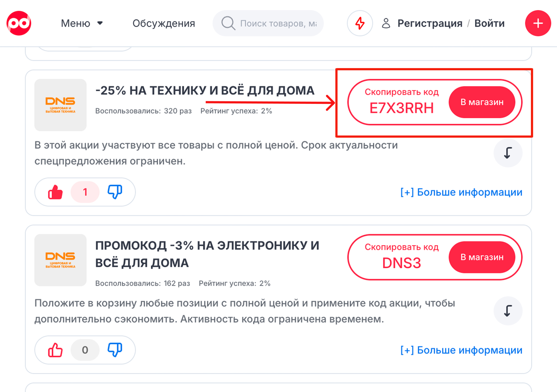The height and width of the screenshot is (392, 557).
Task: Dislike the DNS3 promo code offer
Action: (x=115, y=350)
